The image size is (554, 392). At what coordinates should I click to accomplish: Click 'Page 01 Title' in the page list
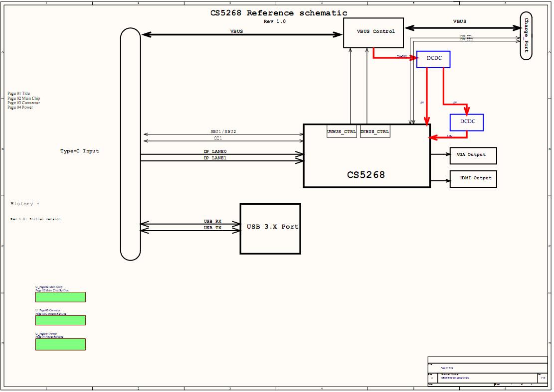19,94
